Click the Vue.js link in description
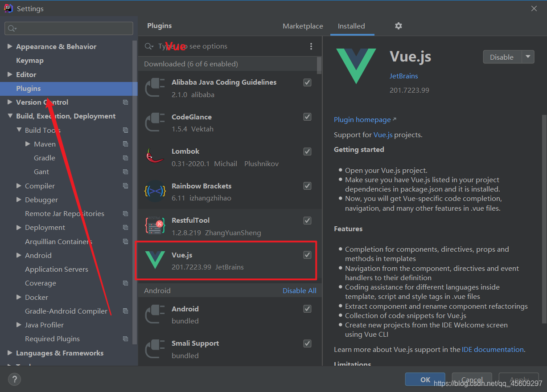Screen dimensions: 547x392 (x=383, y=135)
